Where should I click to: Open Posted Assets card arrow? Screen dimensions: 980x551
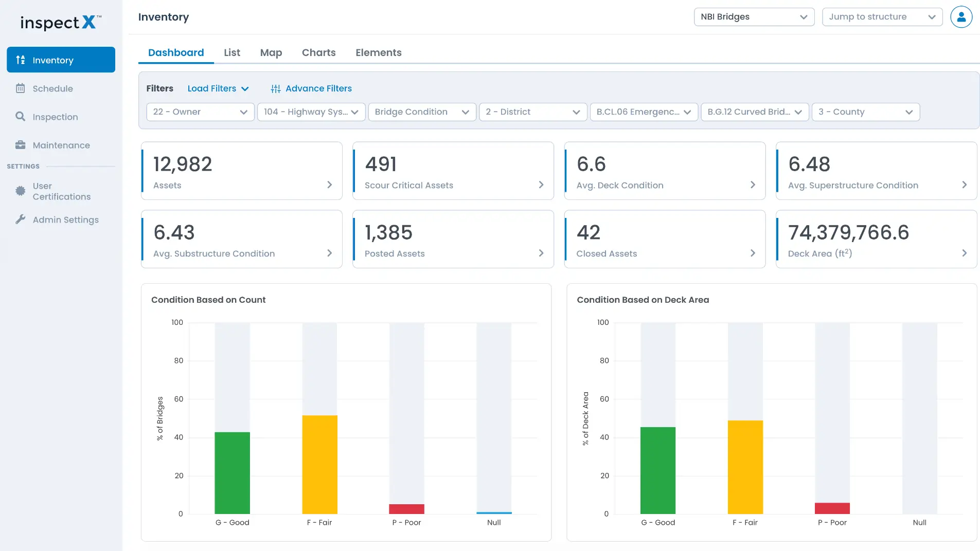coord(541,253)
